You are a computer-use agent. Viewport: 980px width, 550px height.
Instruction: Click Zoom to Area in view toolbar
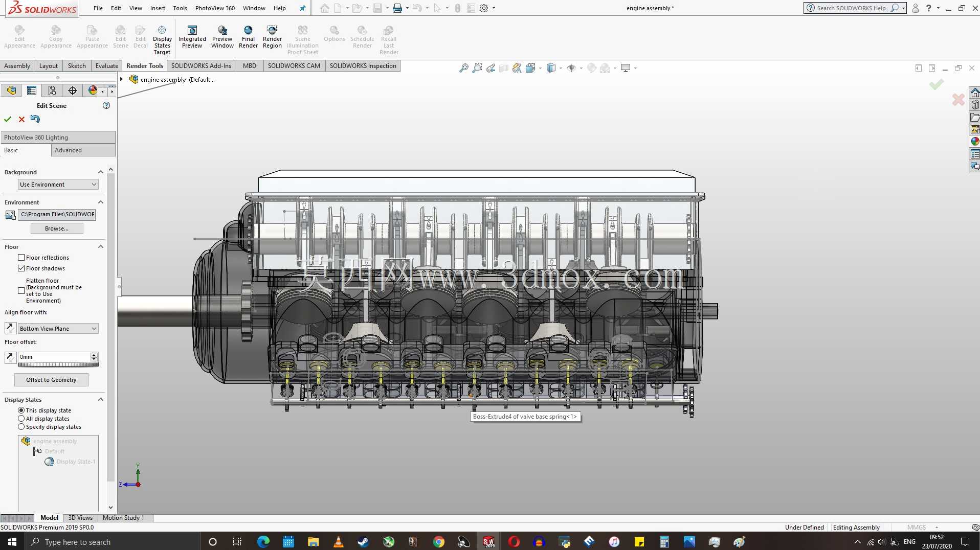(477, 68)
